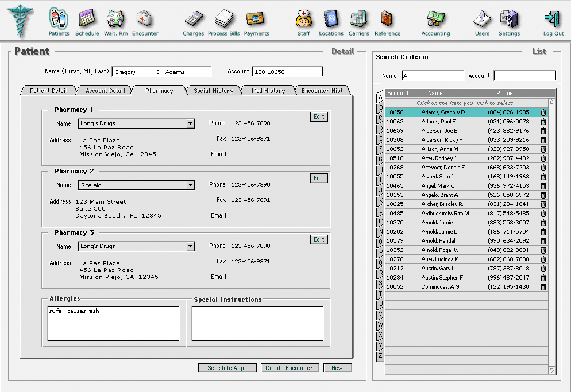This screenshot has height=392, width=571.
Task: Click the patient Account number field
Action: click(287, 72)
